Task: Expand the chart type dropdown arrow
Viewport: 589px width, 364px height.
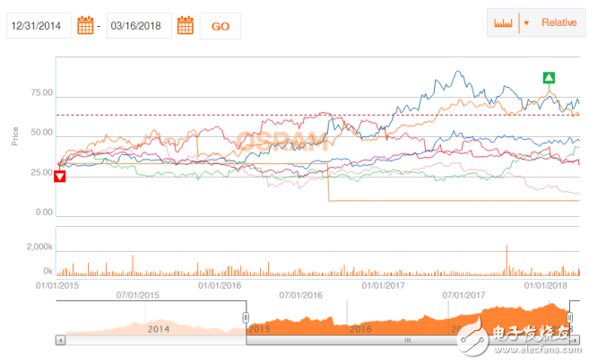Action: [526, 22]
